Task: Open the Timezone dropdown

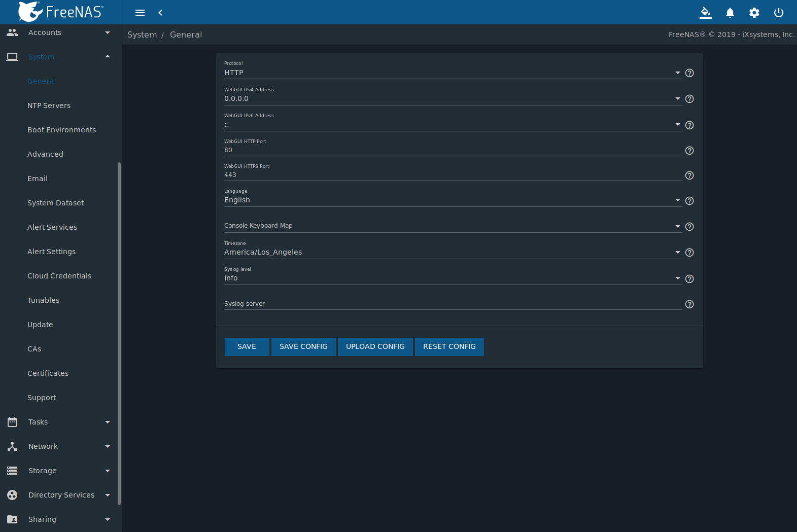Action: pyautogui.click(x=453, y=252)
